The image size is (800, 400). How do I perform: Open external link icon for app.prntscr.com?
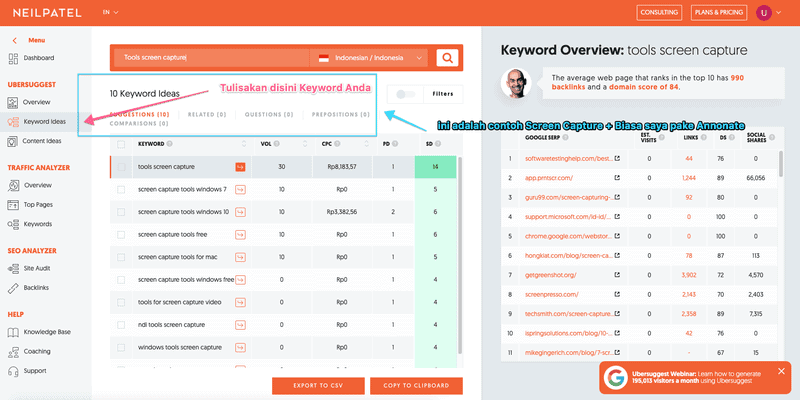[x=617, y=178]
